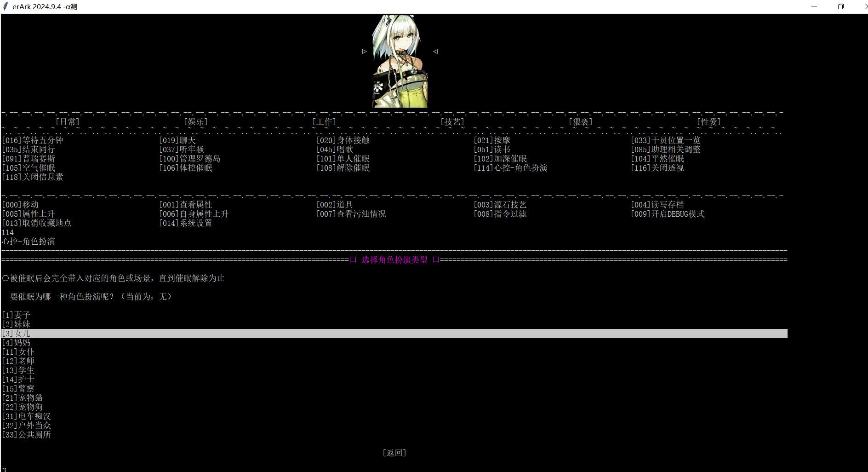Open [004]读写存档 save menu
This screenshot has width=868, height=472.
[657, 205]
